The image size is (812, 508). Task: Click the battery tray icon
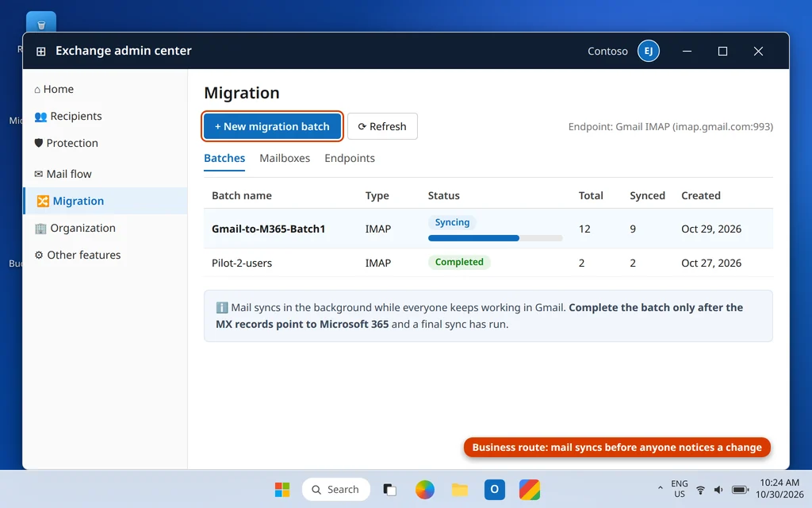[740, 490]
